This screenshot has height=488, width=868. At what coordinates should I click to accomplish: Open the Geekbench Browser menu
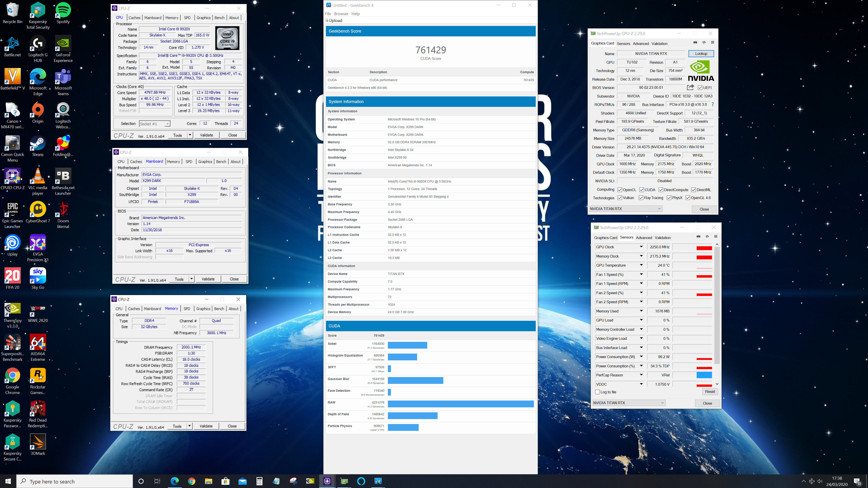click(341, 14)
